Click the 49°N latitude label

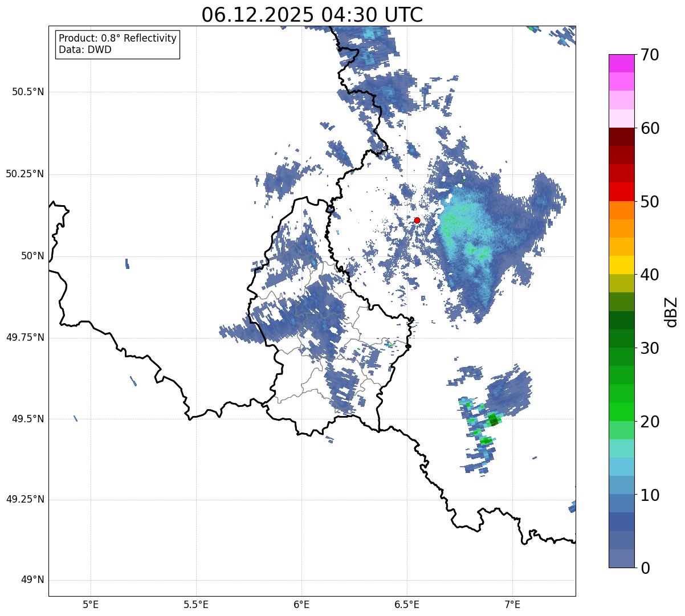click(32, 580)
